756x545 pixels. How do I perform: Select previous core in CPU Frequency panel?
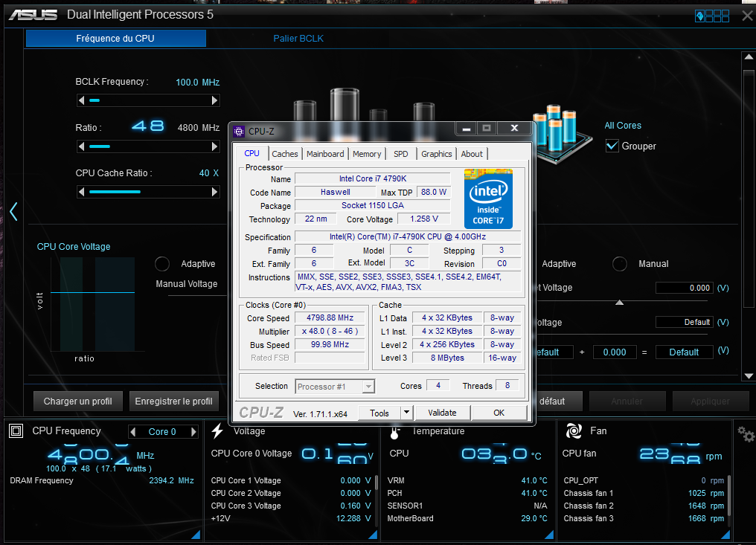click(x=133, y=432)
